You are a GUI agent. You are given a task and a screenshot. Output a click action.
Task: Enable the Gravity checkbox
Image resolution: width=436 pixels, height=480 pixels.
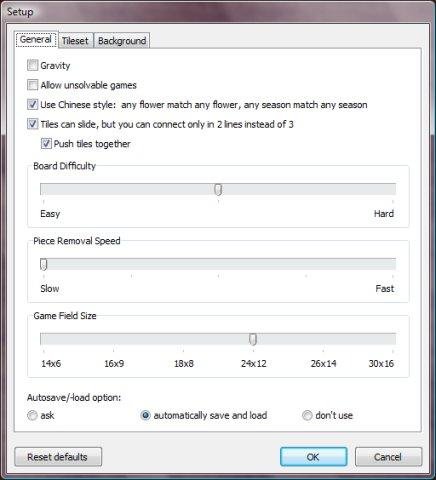coord(32,65)
